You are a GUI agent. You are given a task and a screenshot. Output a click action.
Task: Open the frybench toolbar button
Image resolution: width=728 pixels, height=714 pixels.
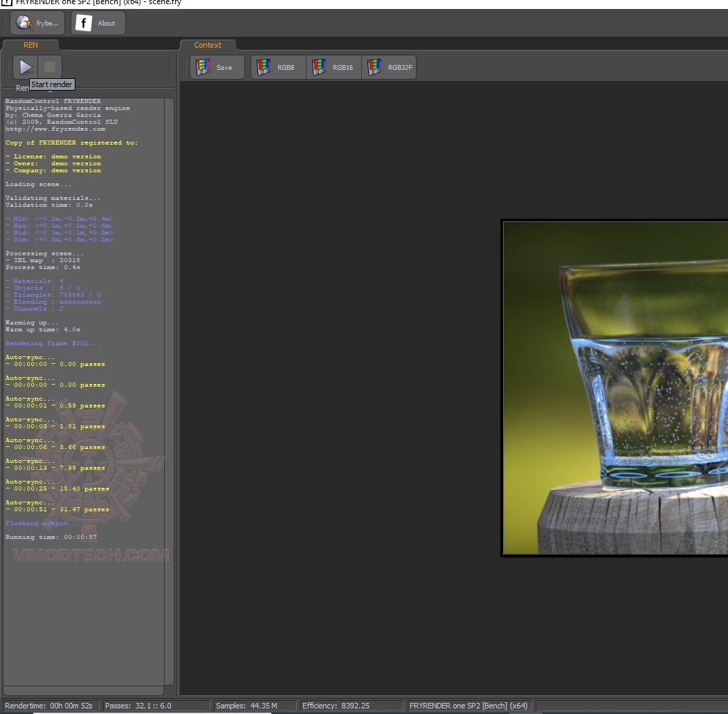tap(37, 24)
